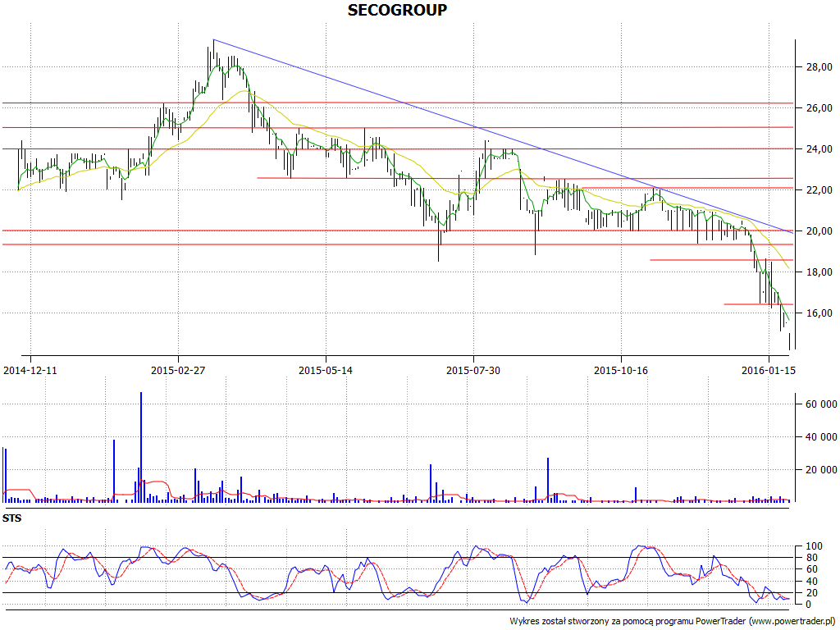
Task: Click the 20 level on STS axis
Action: tap(811, 592)
